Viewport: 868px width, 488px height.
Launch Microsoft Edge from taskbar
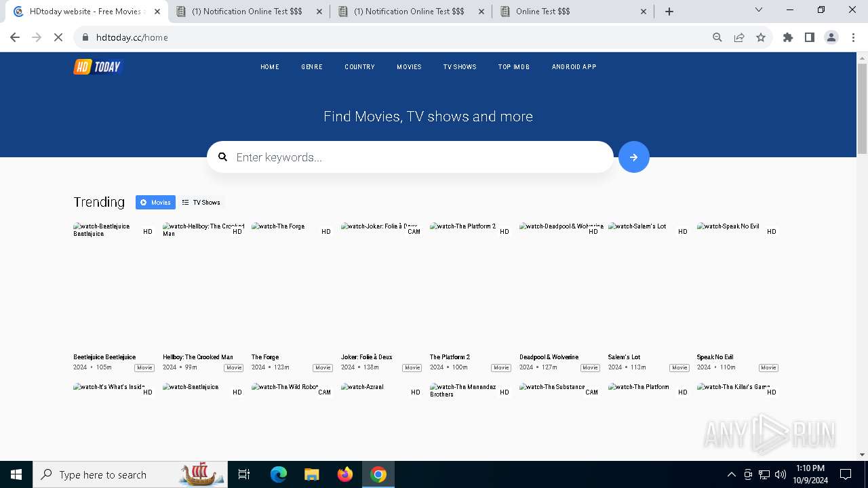coord(279,474)
